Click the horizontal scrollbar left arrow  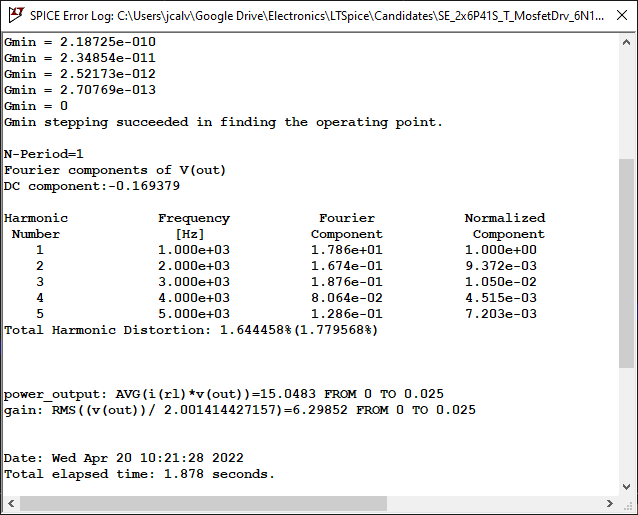click(11, 504)
